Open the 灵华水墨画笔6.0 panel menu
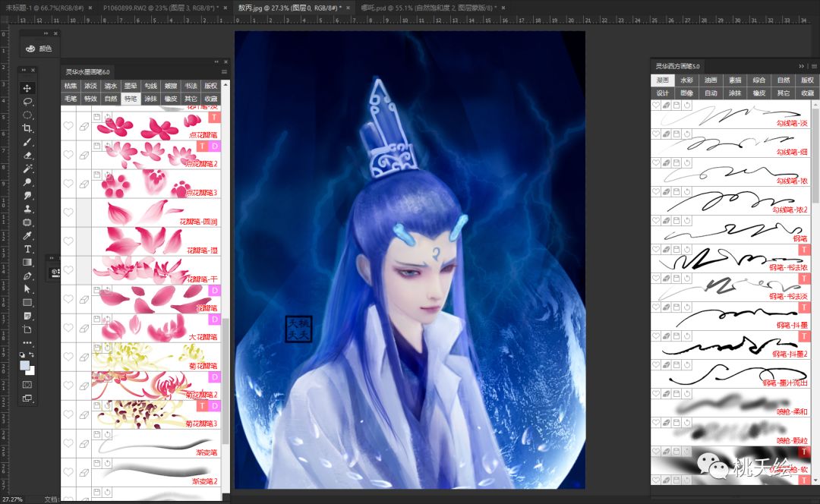This screenshot has height=504, width=820. coord(224,71)
